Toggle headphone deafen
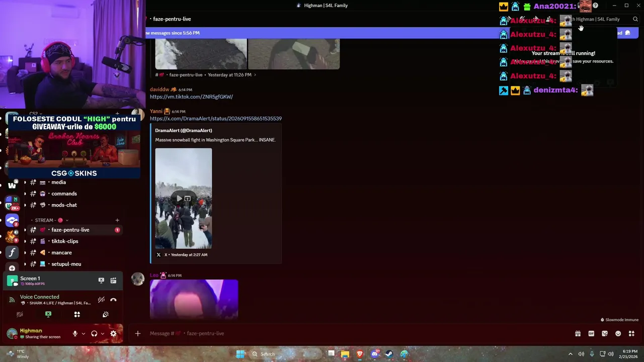The width and height of the screenshot is (644, 362). point(94,333)
